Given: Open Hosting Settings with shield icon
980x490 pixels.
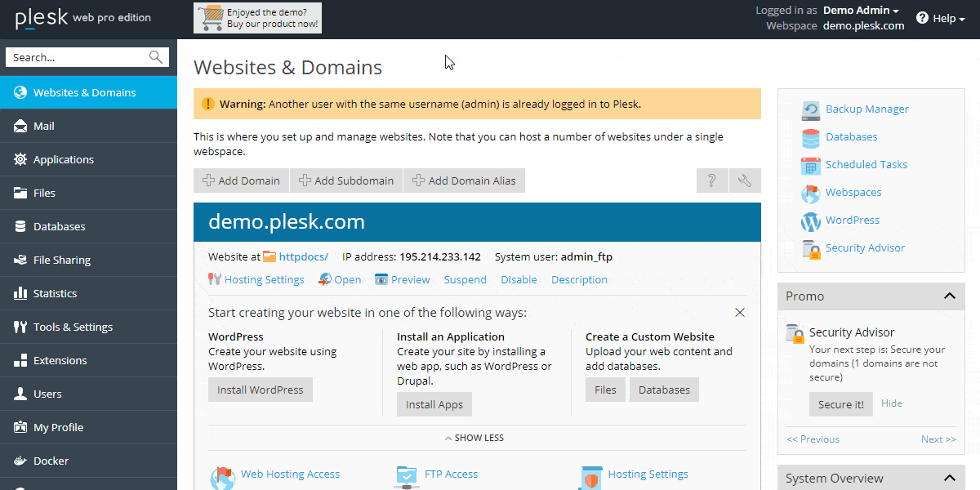Looking at the screenshot, I should point(648,474).
